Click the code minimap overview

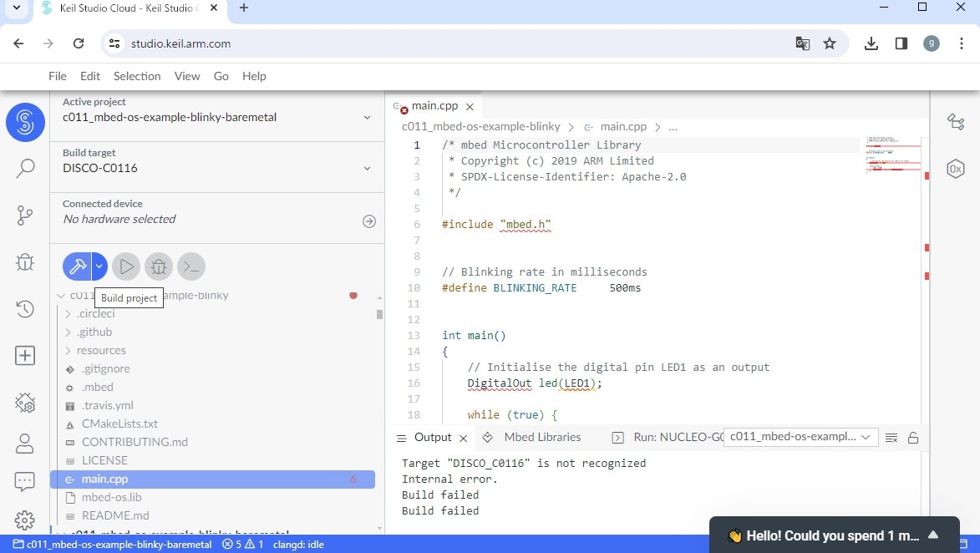click(x=892, y=154)
